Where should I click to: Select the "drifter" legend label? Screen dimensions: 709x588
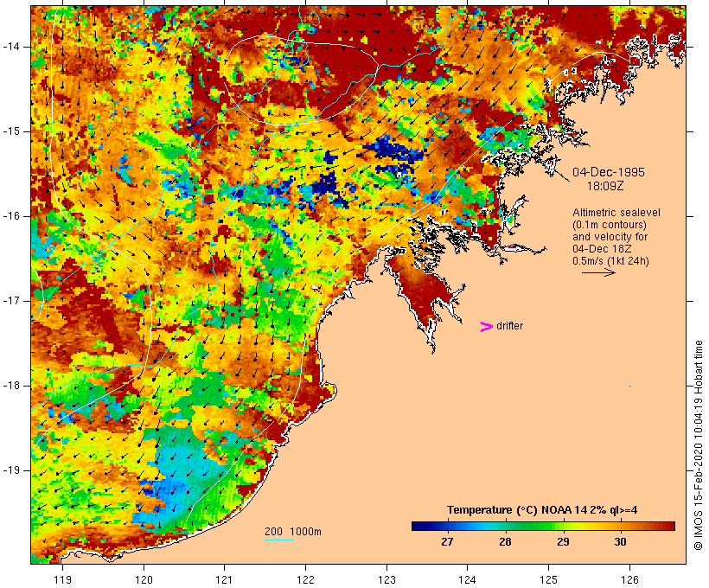point(509,326)
